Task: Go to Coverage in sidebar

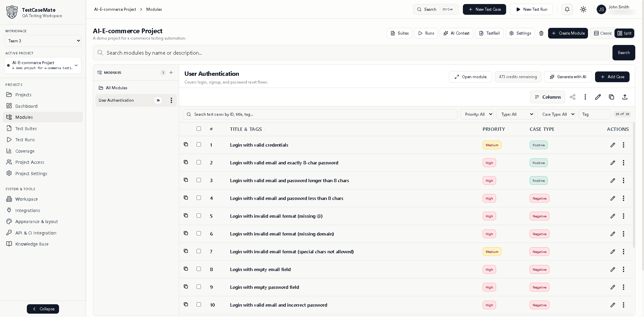Action: (x=25, y=151)
